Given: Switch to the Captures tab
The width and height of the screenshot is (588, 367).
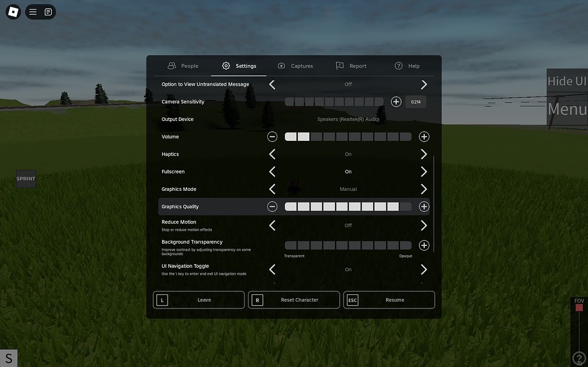Looking at the screenshot, I should pos(295,65).
